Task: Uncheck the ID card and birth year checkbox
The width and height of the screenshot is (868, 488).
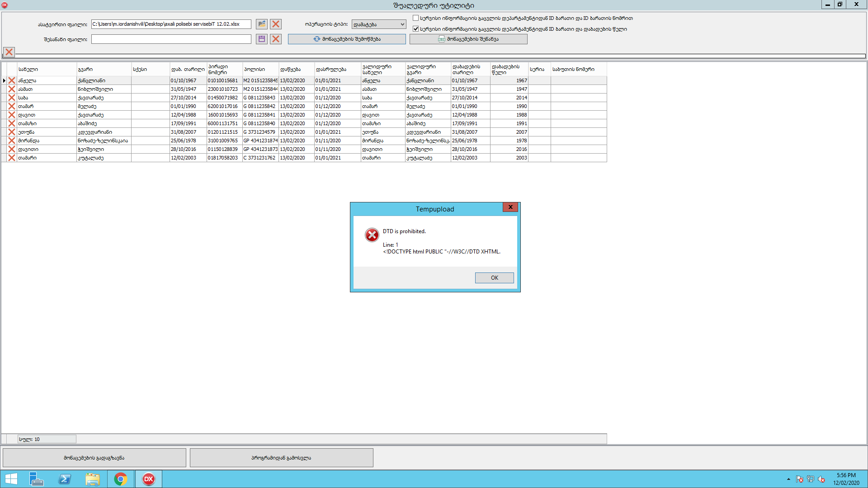Action: pyautogui.click(x=415, y=29)
